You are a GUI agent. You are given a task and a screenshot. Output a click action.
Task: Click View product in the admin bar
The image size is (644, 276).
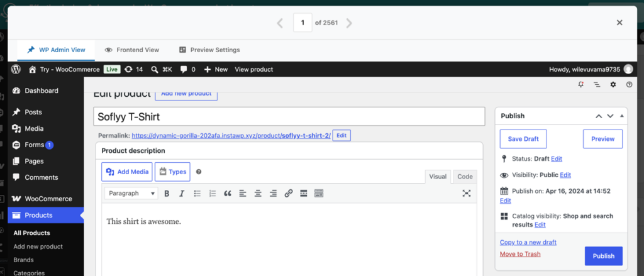click(254, 69)
